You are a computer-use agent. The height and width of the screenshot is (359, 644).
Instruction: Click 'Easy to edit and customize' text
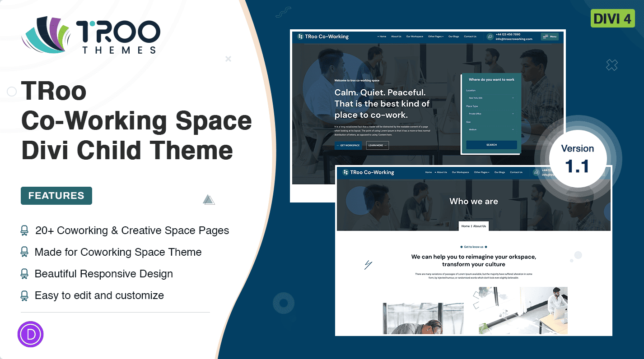click(99, 295)
